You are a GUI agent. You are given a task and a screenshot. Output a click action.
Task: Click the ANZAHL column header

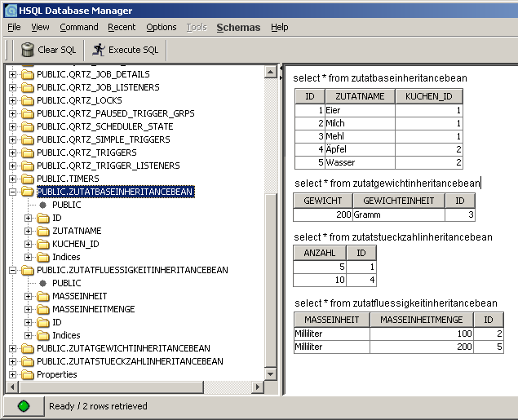320,253
